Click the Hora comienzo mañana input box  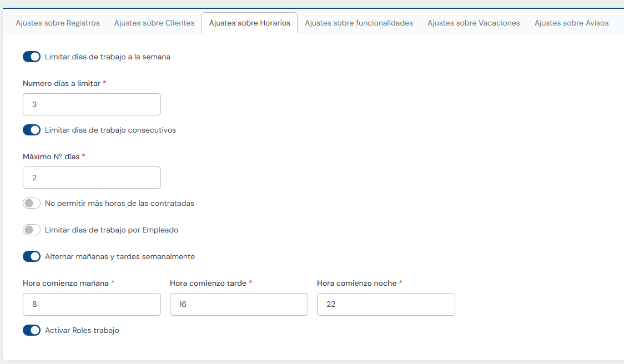[x=92, y=305]
